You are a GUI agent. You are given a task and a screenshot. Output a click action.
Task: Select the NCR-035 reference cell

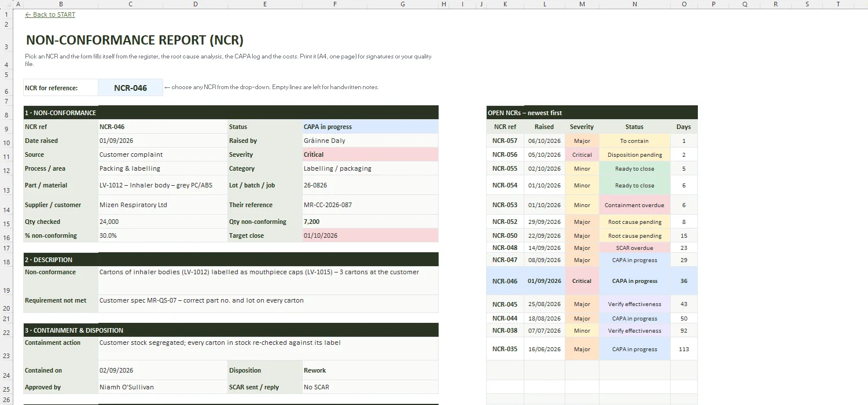coord(505,349)
